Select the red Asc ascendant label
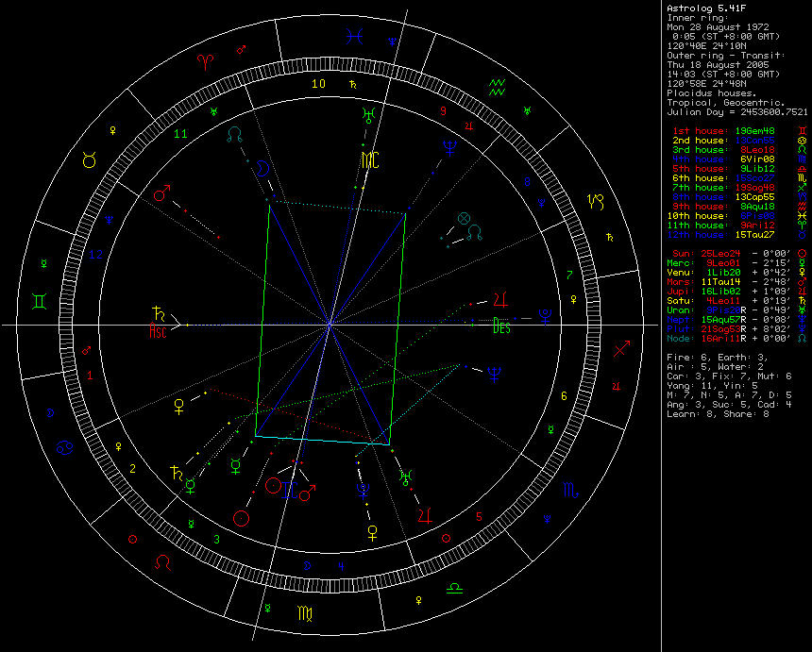The height and width of the screenshot is (652, 812). (158, 331)
